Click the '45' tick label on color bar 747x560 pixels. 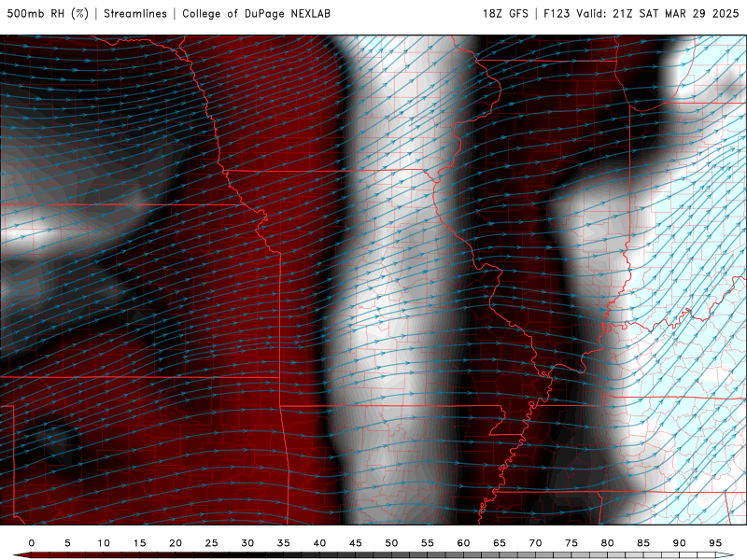356,543
